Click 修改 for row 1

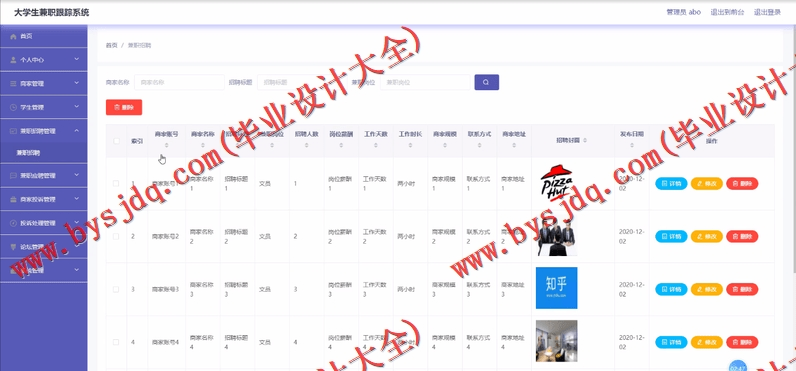point(707,184)
